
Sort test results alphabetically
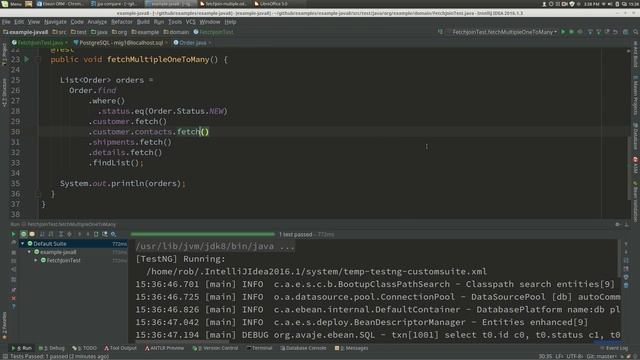[42, 234]
